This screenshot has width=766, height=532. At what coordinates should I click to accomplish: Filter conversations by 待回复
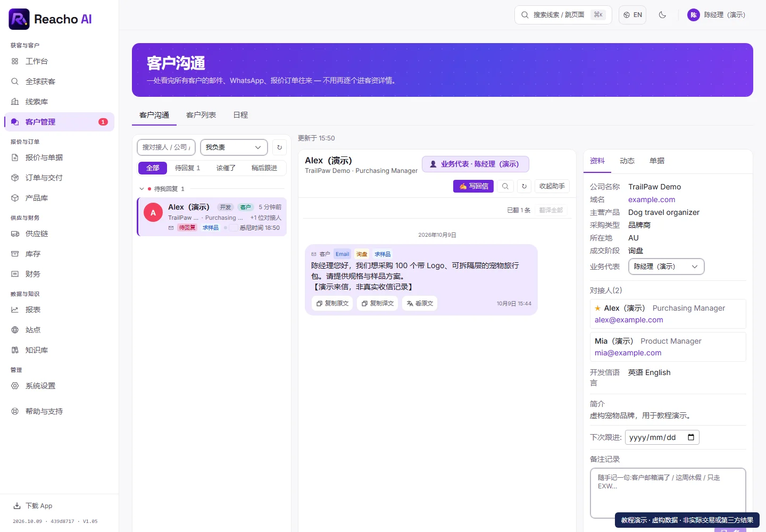[x=187, y=168]
